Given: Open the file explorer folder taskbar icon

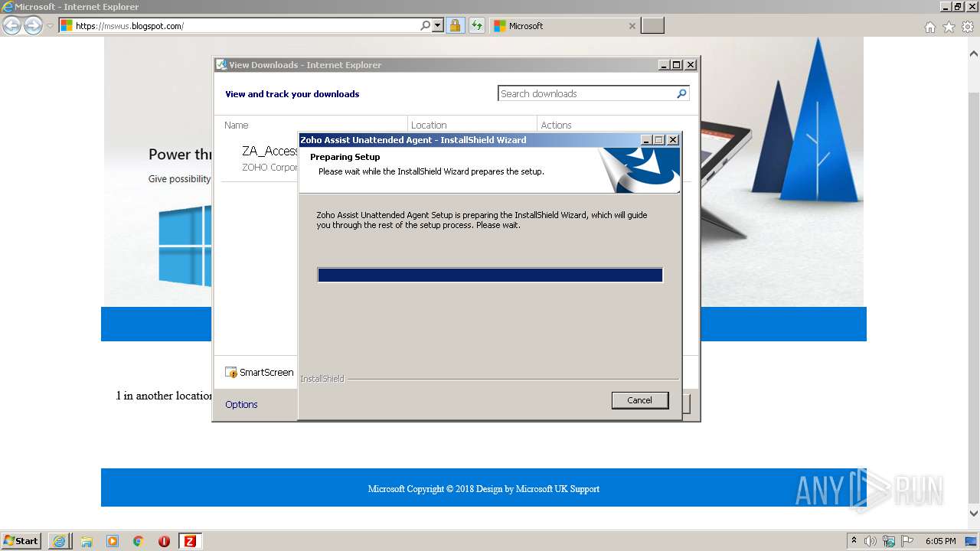Looking at the screenshot, I should click(87, 541).
